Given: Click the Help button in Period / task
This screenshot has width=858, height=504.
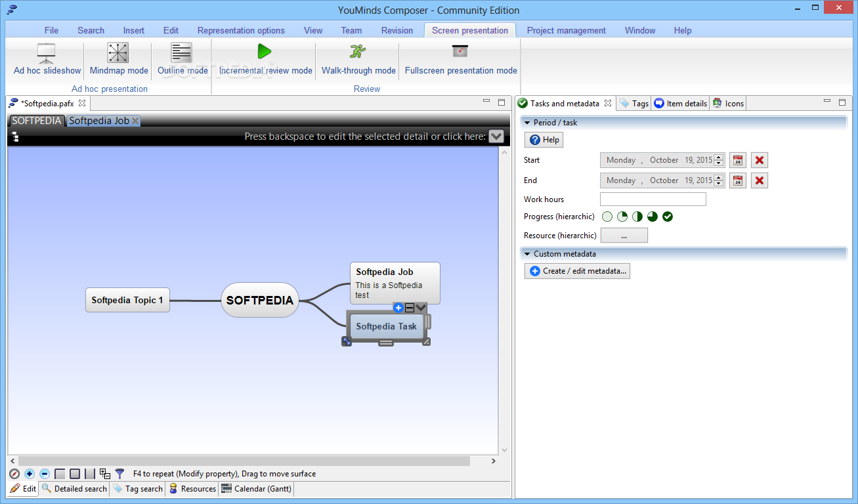Looking at the screenshot, I should (544, 140).
